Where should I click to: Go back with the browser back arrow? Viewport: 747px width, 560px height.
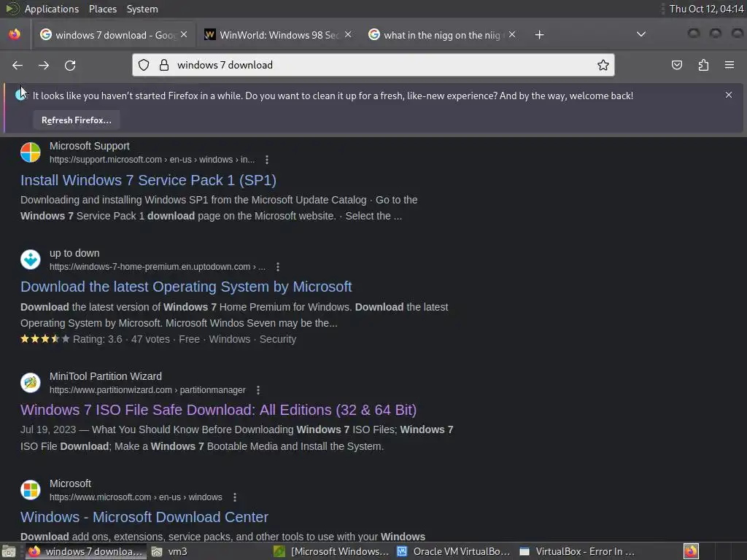point(18,65)
